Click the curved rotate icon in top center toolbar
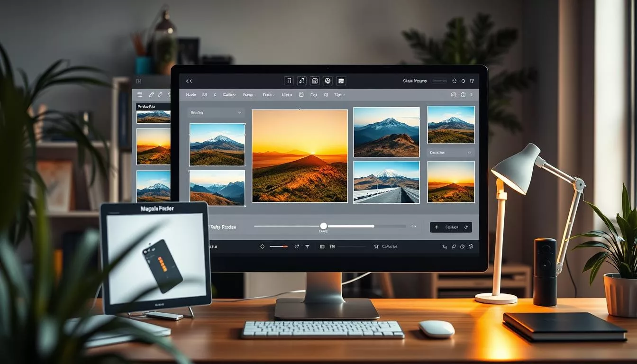 tap(301, 81)
